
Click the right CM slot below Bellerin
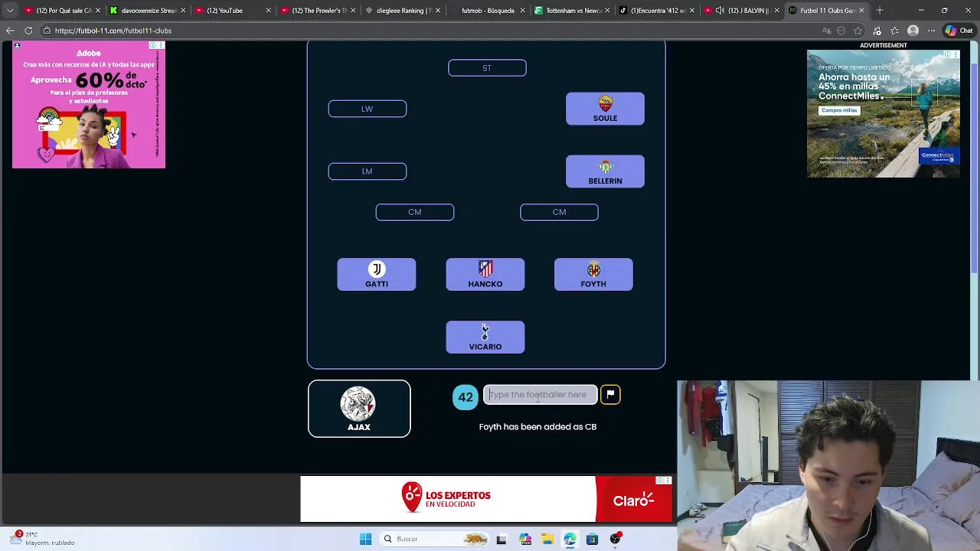click(x=560, y=212)
